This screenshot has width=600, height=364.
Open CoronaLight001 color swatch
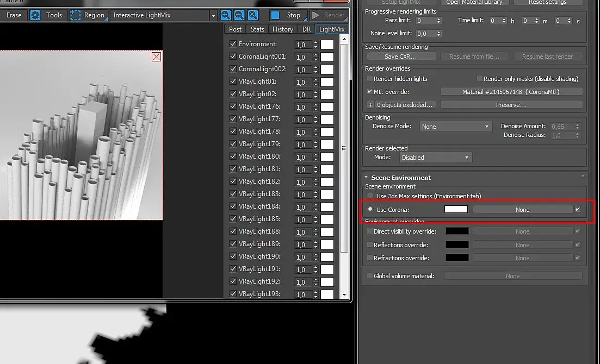tap(327, 57)
